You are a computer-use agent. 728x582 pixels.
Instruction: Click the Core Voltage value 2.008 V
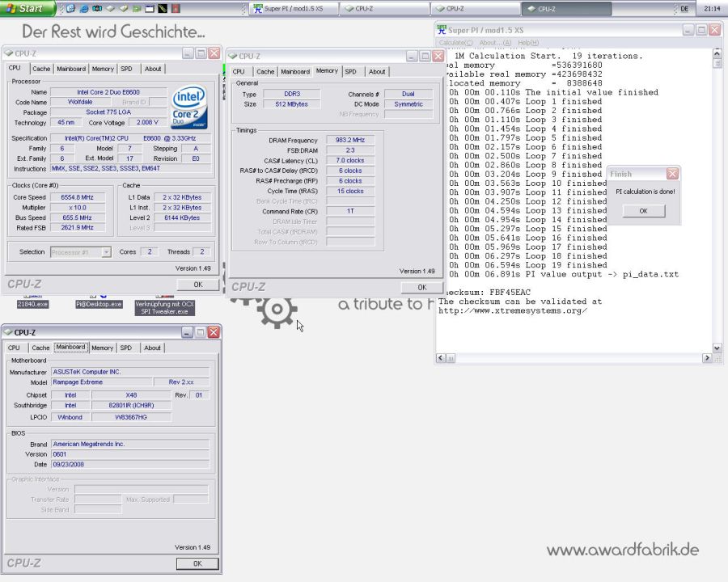(x=147, y=123)
